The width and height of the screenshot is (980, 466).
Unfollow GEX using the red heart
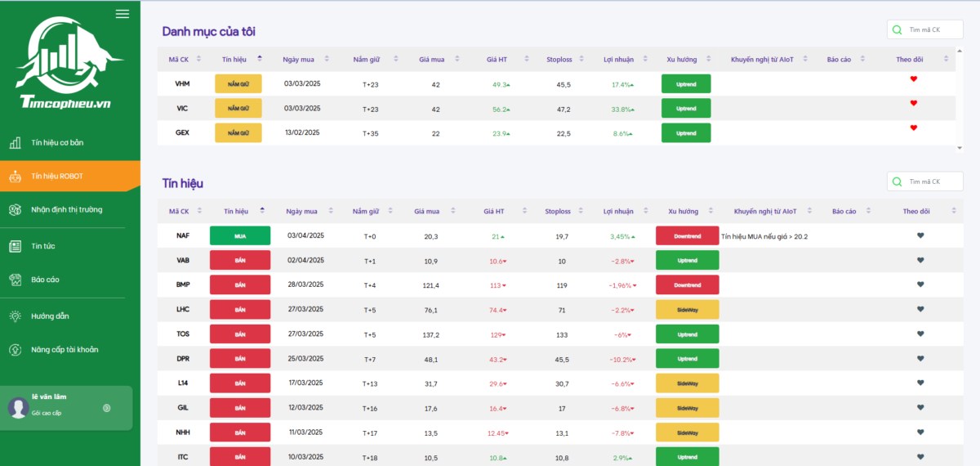coord(914,128)
